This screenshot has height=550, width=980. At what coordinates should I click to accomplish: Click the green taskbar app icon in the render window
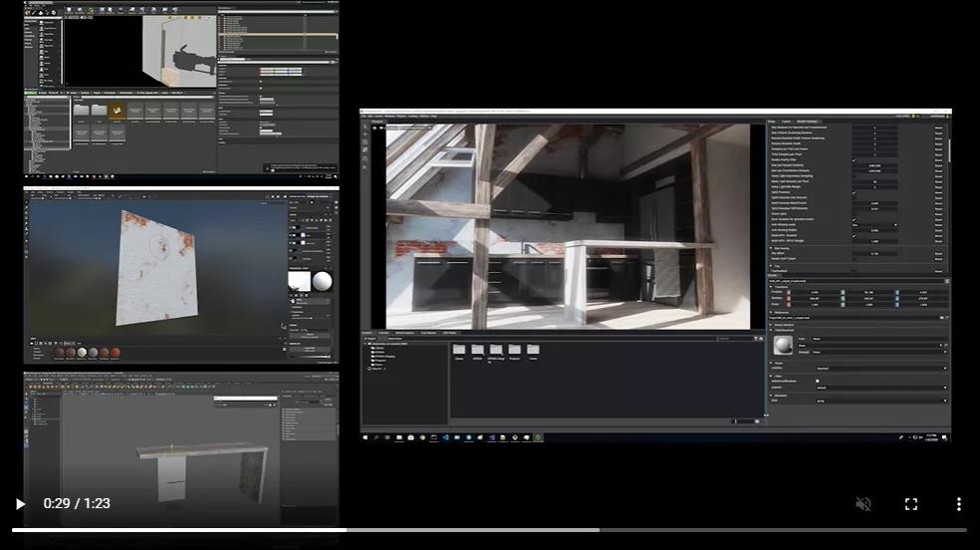click(x=538, y=437)
